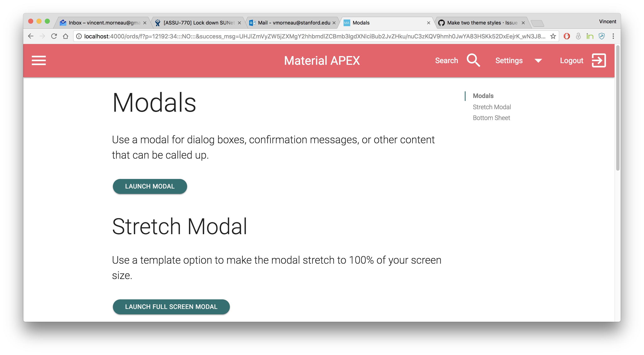The width and height of the screenshot is (644, 355).
Task: Click the logout arrow icon
Action: (x=599, y=60)
